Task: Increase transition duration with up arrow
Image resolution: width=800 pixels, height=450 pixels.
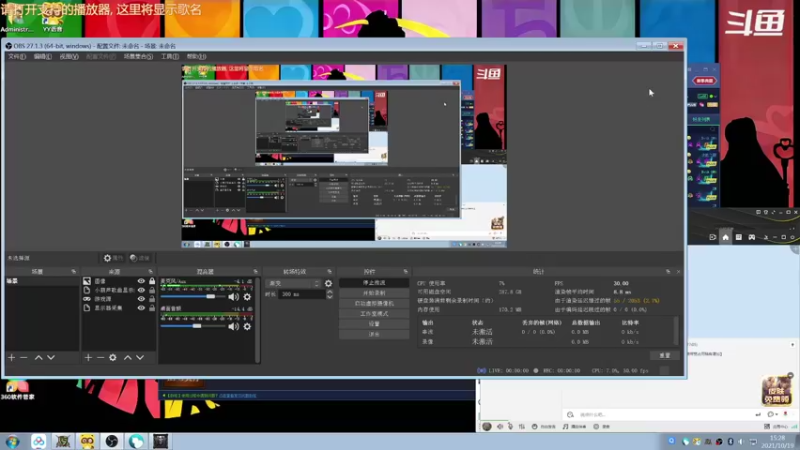Action: tap(330, 292)
